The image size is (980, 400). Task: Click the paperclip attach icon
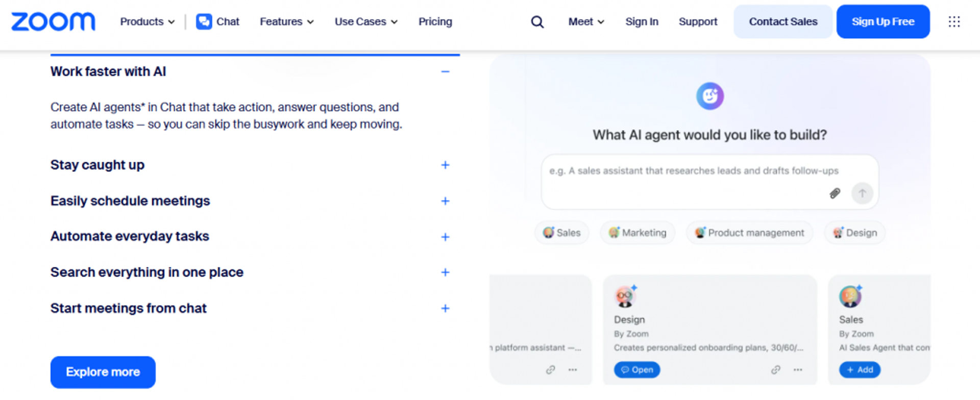pyautogui.click(x=835, y=193)
